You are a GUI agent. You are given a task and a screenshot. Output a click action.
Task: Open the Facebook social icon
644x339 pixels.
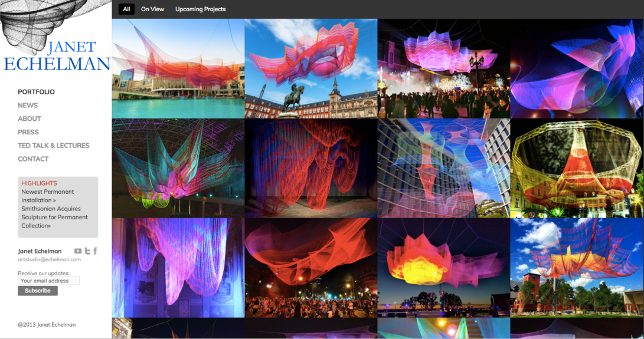[95, 251]
